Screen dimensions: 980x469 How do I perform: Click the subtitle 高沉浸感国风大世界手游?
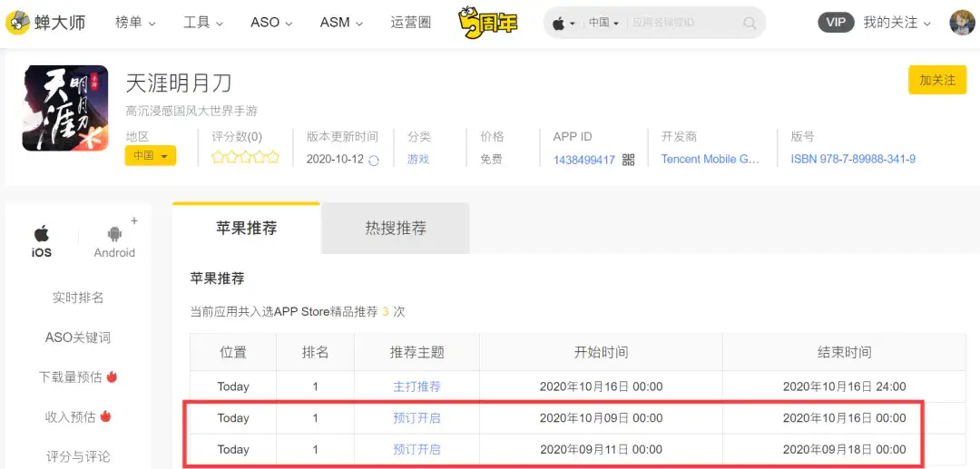tap(191, 112)
